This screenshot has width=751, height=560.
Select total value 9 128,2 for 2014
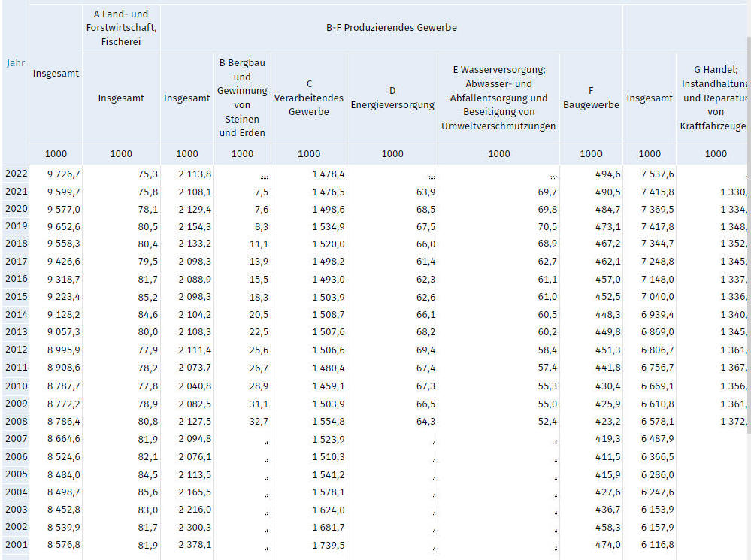tap(64, 315)
